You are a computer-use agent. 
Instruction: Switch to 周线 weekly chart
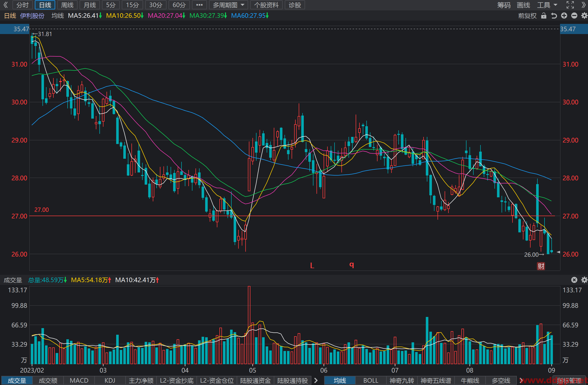tap(67, 5)
